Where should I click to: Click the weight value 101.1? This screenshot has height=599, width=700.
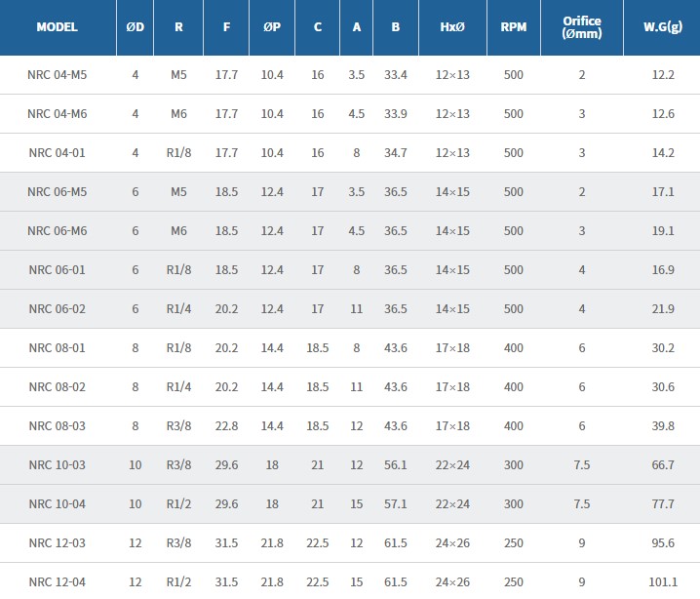tap(663, 582)
